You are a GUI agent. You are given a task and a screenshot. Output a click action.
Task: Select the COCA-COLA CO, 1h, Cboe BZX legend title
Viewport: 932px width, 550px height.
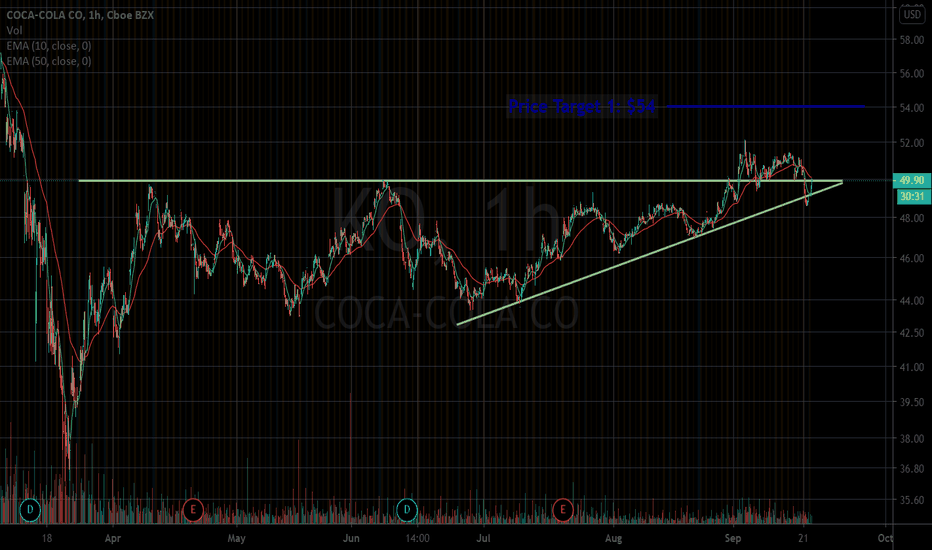pos(80,15)
